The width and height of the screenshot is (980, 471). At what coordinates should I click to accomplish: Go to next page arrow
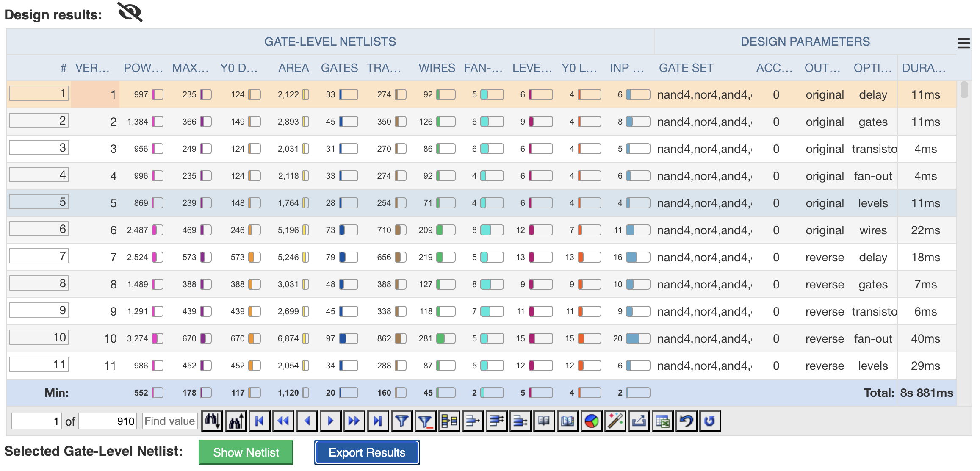tap(330, 421)
